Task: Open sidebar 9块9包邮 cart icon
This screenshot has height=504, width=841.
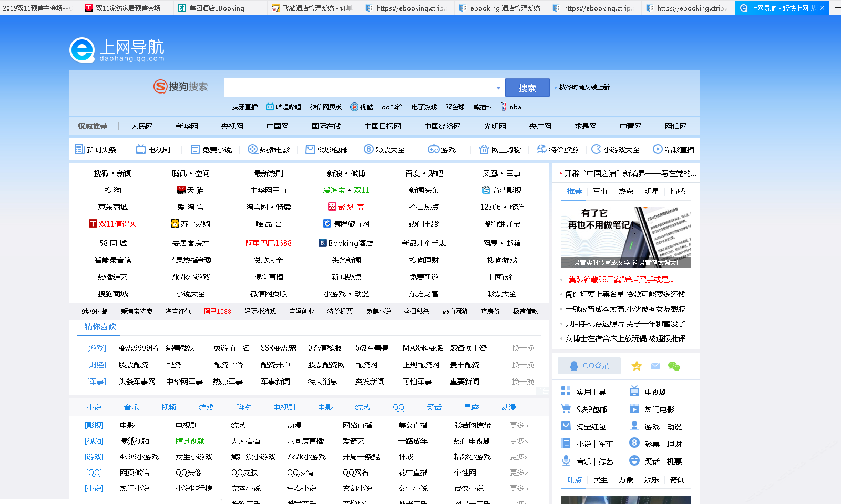Action: (566, 408)
